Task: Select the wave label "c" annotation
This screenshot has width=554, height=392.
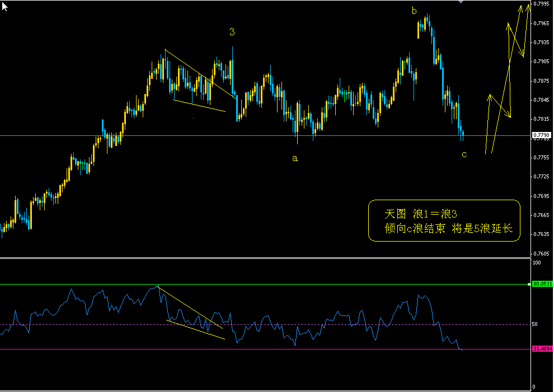Action: (x=464, y=155)
